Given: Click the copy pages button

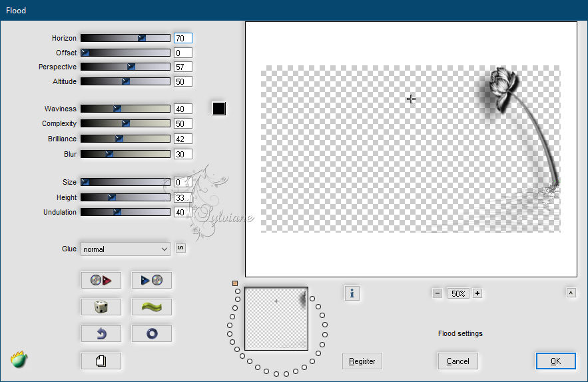Looking at the screenshot, I should point(101,361).
